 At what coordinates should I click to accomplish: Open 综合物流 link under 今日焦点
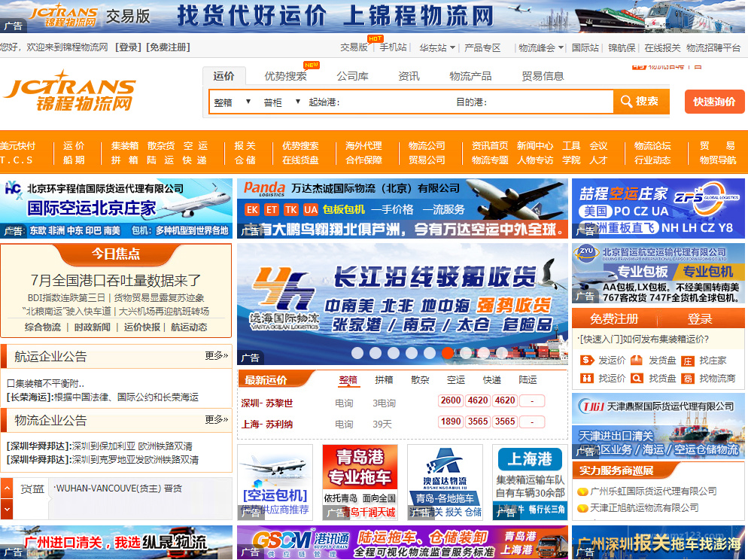[x=43, y=327]
